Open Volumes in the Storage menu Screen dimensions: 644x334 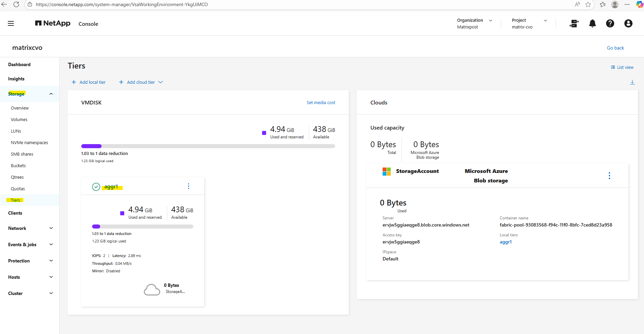point(19,120)
